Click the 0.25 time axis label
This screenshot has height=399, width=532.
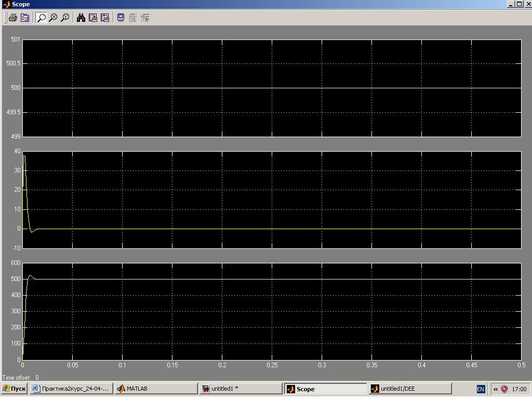coord(272,365)
